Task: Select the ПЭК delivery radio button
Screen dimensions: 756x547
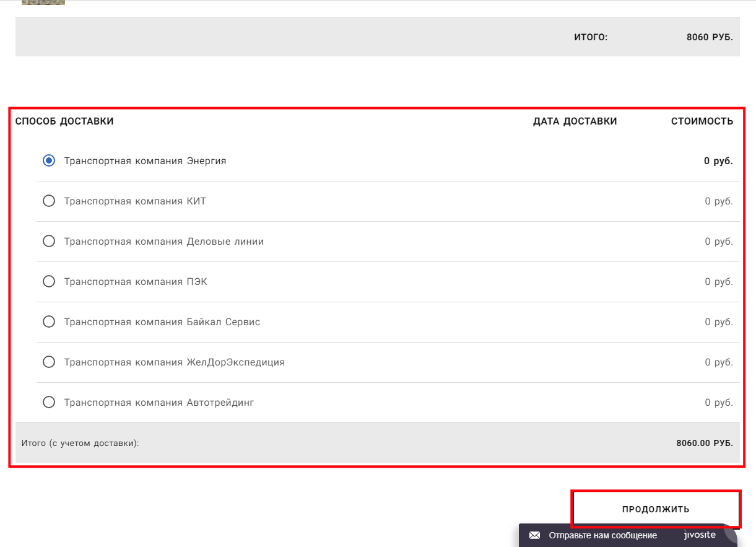Action: coord(49,282)
